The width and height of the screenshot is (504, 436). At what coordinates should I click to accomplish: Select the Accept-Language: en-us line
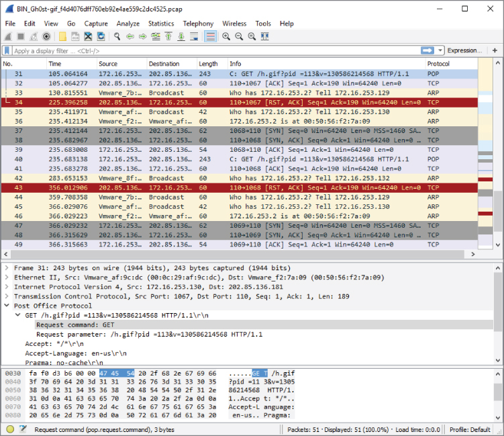tap(76, 353)
